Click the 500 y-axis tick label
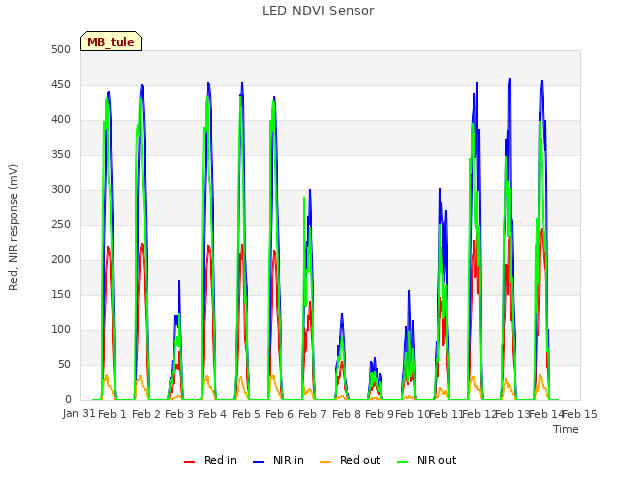The height and width of the screenshot is (480, 640). [x=61, y=49]
